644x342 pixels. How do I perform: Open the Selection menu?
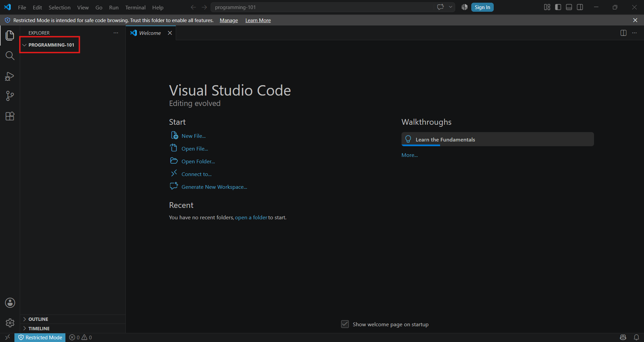(59, 7)
